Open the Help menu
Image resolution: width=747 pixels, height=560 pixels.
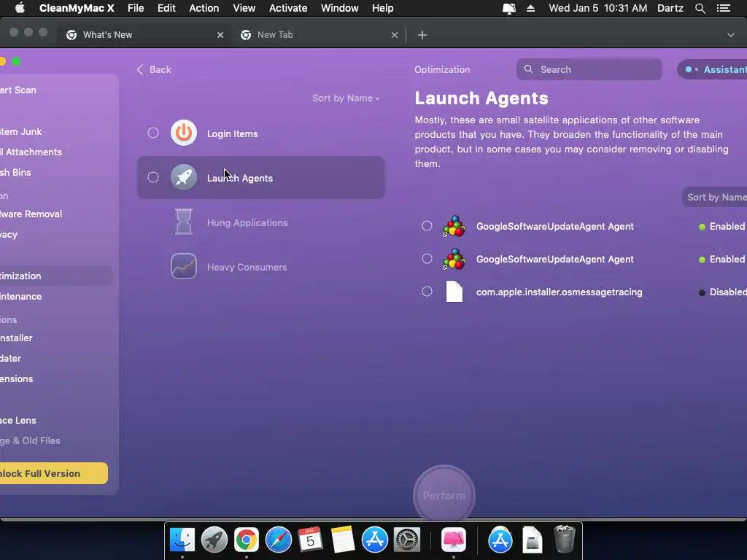click(382, 8)
